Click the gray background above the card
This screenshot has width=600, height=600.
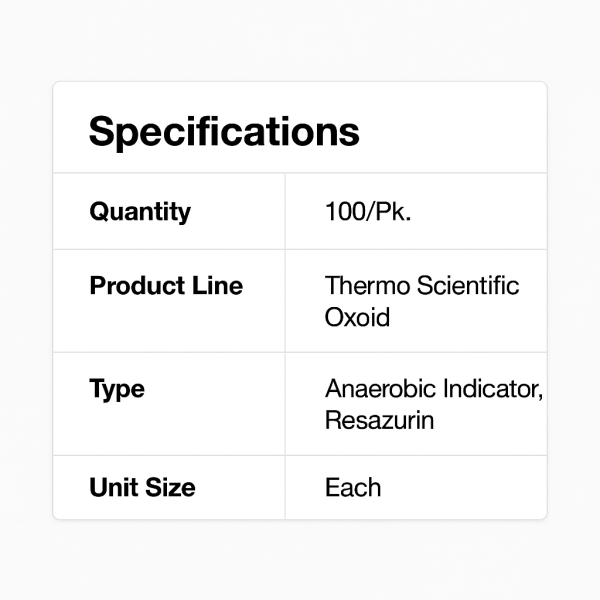tap(300, 40)
